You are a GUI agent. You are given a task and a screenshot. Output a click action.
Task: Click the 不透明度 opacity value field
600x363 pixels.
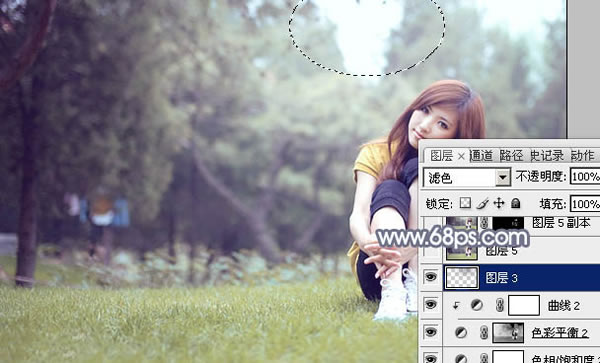[585, 177]
